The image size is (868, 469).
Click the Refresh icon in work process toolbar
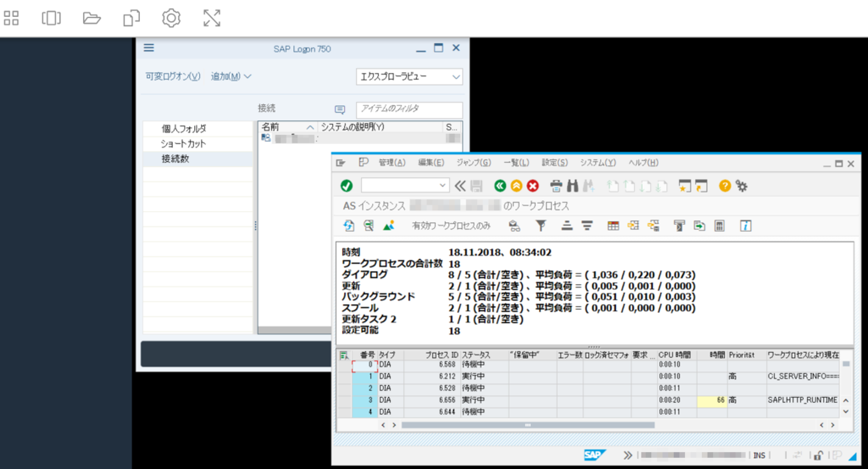tap(348, 226)
